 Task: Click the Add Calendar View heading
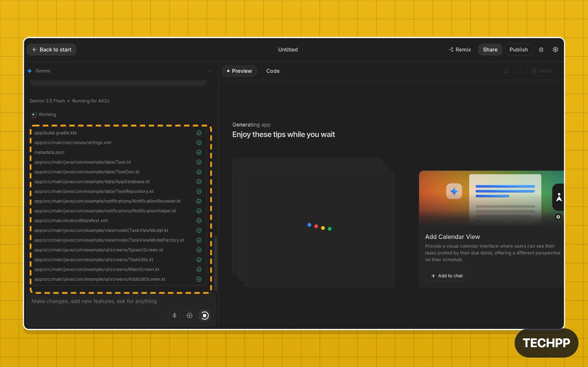coord(453,237)
